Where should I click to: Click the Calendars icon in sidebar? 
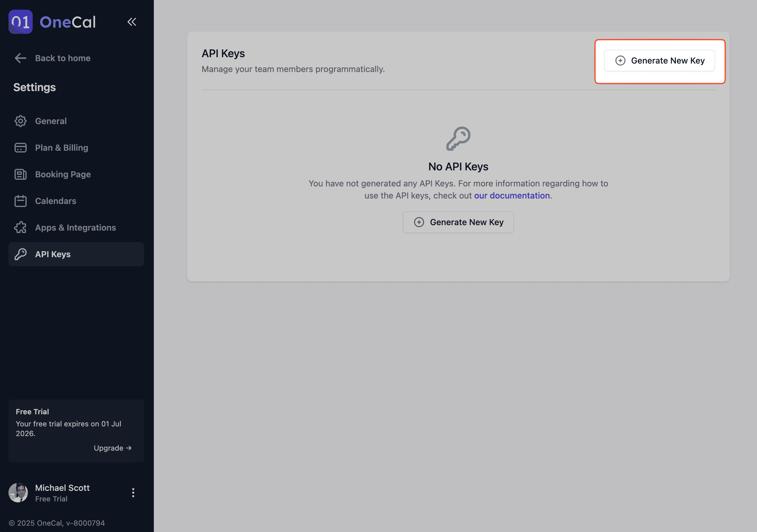[21, 201]
